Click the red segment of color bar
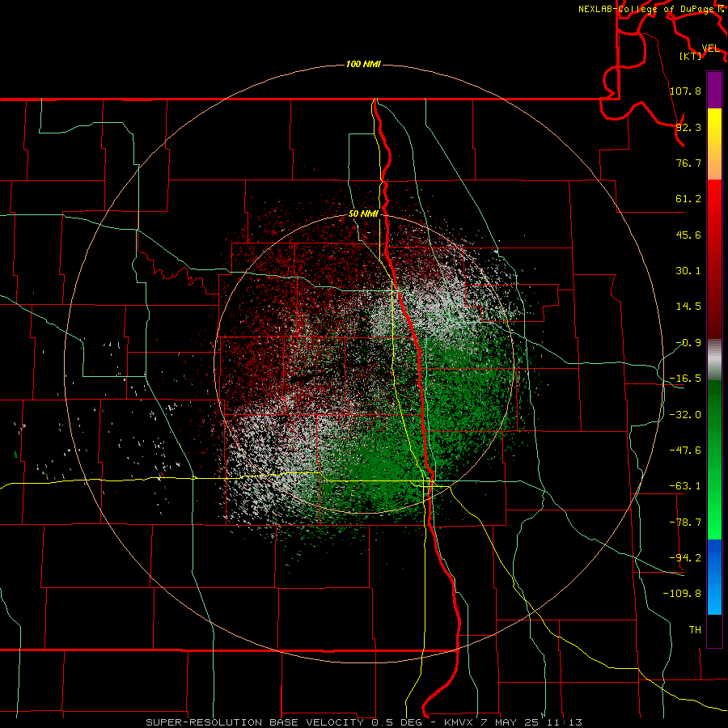728x728 pixels. (x=714, y=259)
